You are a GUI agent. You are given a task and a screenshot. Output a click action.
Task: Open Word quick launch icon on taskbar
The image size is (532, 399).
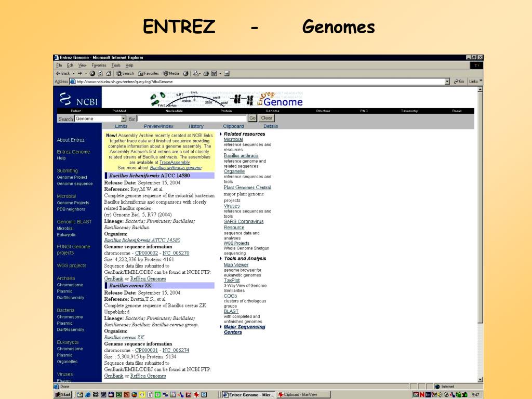point(103,395)
